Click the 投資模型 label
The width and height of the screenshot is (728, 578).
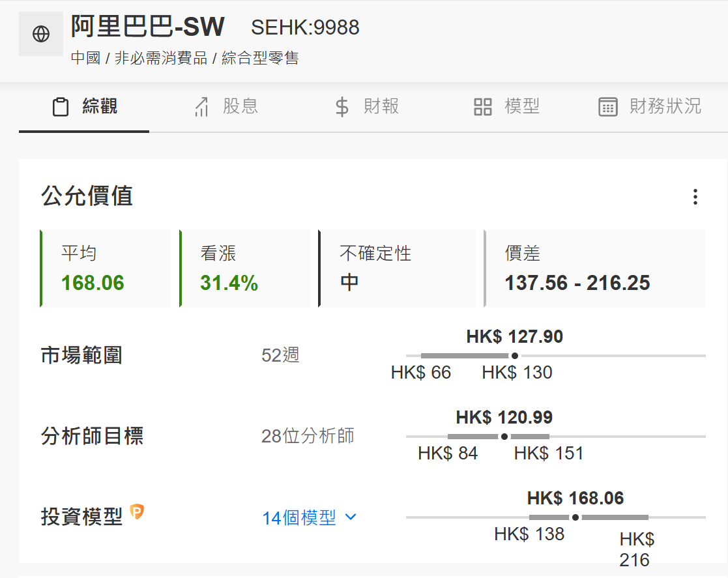81,517
